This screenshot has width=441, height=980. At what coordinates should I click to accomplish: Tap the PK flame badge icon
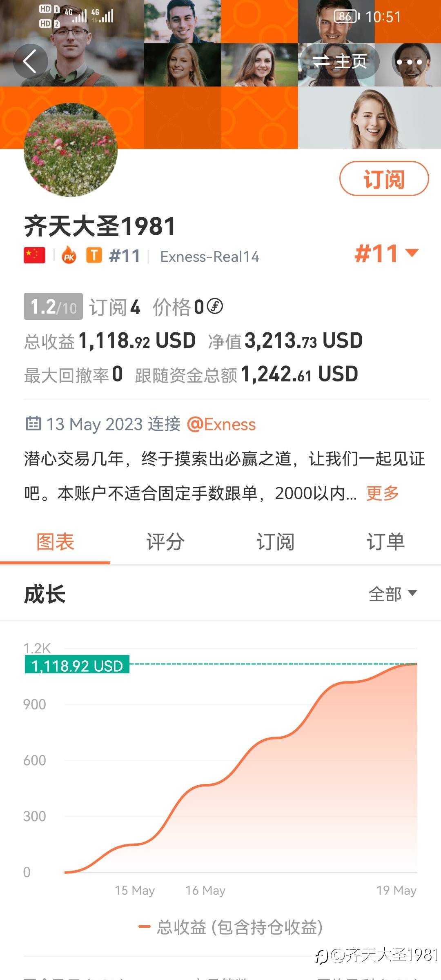(69, 256)
